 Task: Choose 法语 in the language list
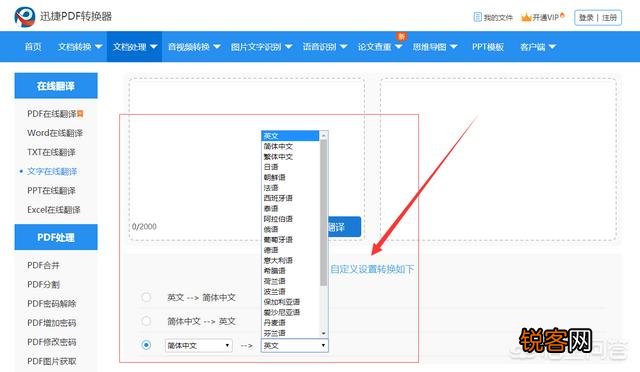(x=290, y=188)
